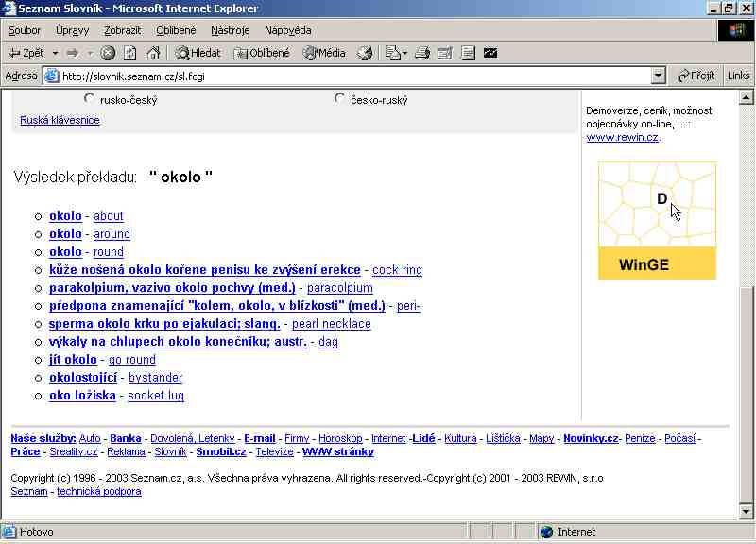Open the 'oko ložiska' entry link
The image size is (756, 544).
pyautogui.click(x=82, y=396)
